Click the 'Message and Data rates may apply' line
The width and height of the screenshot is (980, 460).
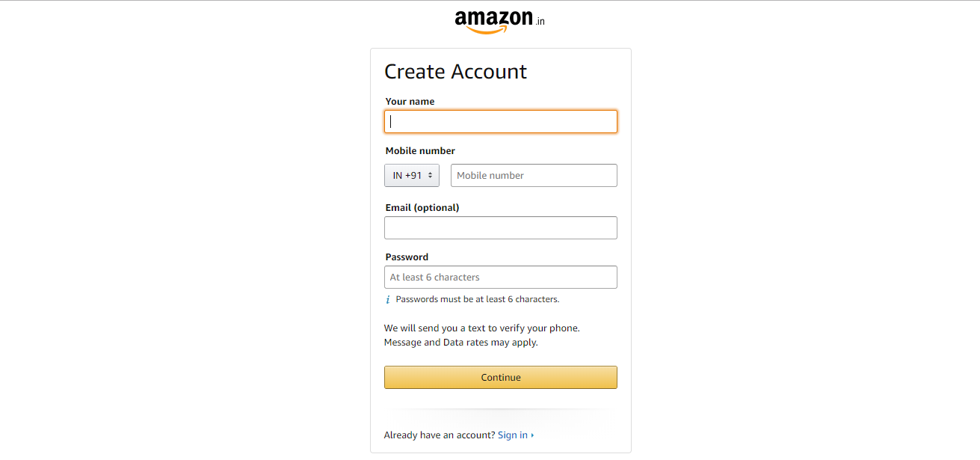[461, 343]
